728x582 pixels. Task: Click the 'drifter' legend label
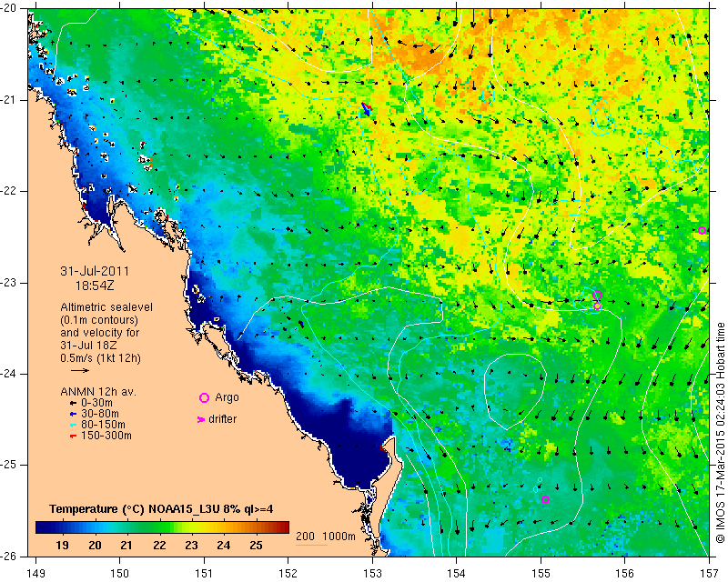click(x=222, y=419)
